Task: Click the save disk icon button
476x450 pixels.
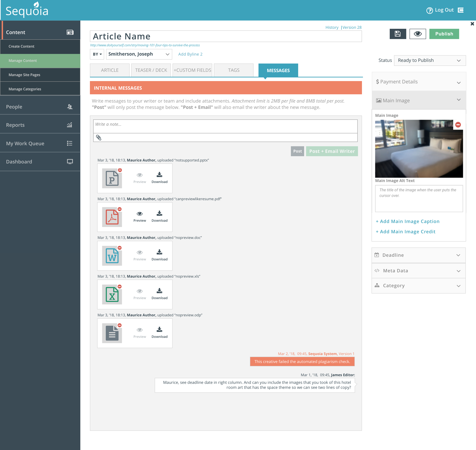Action: [x=398, y=34]
